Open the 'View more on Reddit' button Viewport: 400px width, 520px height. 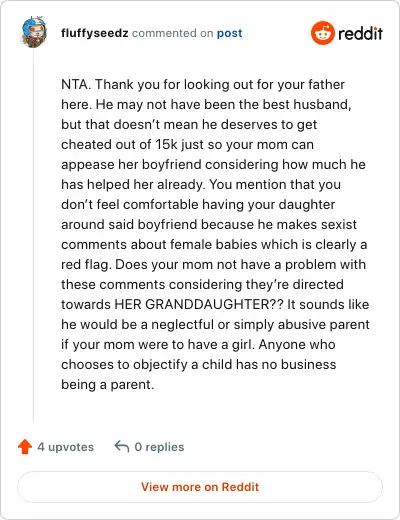pos(200,487)
